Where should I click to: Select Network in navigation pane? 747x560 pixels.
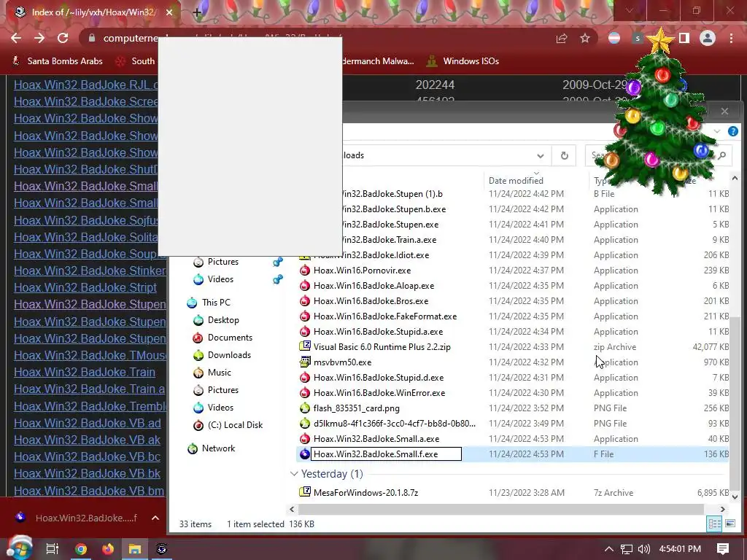tap(218, 448)
